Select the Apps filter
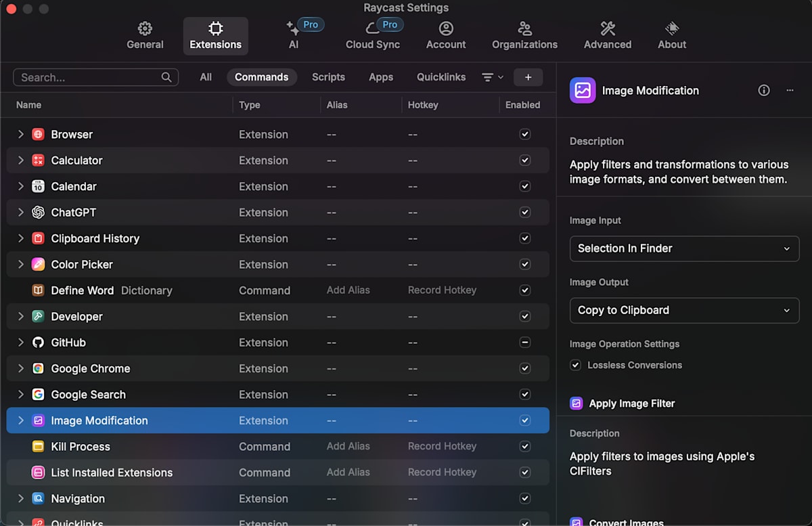The height and width of the screenshot is (526, 812). point(381,77)
